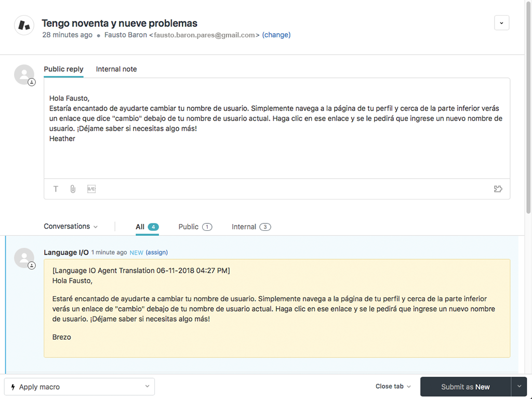
Task: Open the ticket options dropdown arrow
Action: [x=501, y=23]
